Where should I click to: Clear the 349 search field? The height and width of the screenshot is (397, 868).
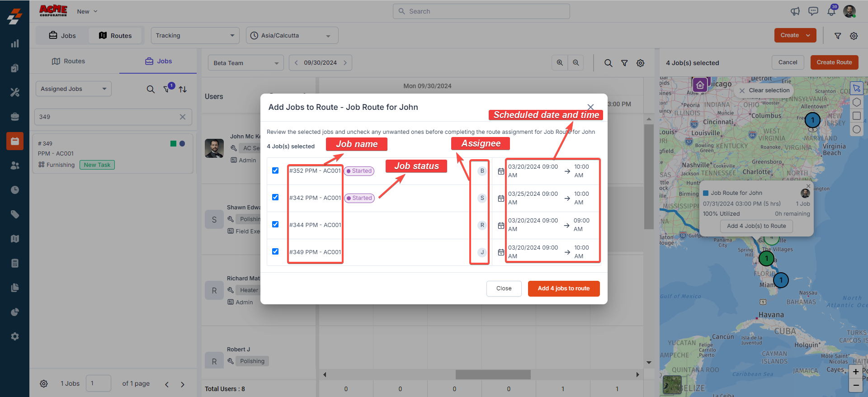(183, 117)
